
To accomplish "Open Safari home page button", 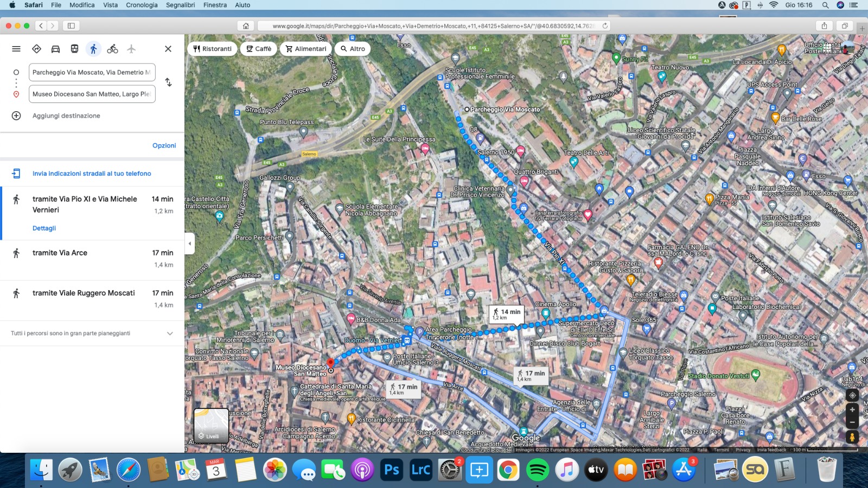I will coord(246,25).
